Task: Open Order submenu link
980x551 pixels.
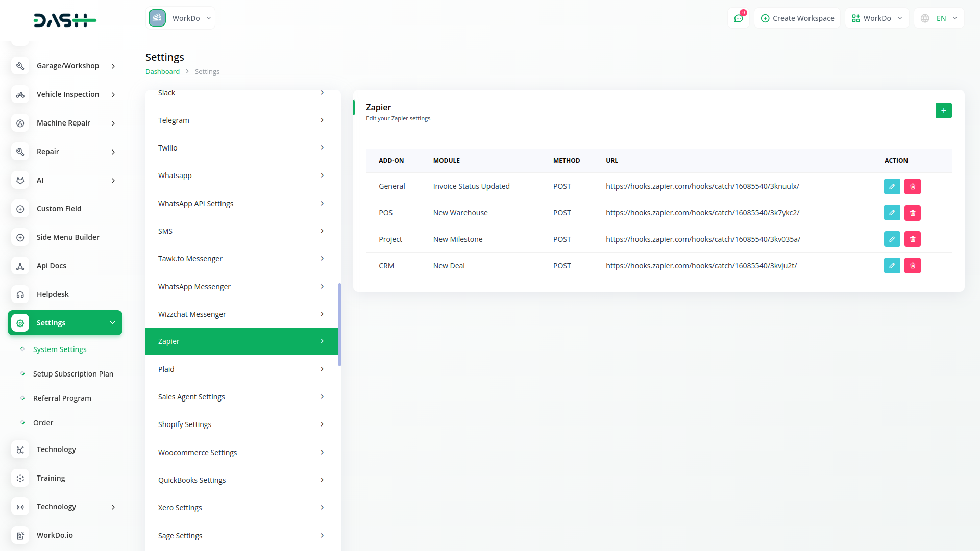Action: [x=43, y=423]
